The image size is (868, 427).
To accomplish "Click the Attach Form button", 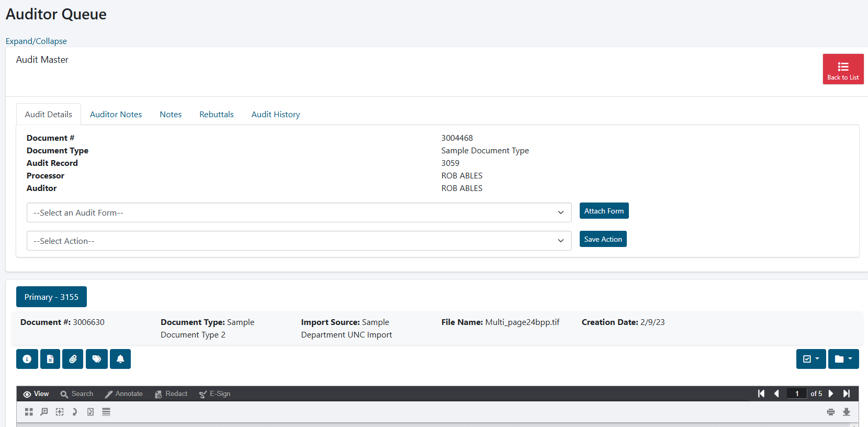I will [604, 211].
